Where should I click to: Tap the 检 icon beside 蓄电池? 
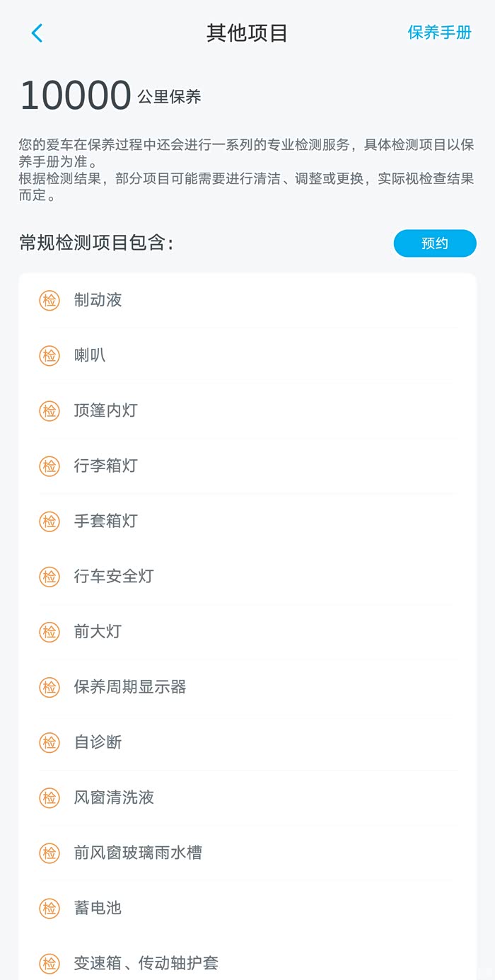(49, 908)
